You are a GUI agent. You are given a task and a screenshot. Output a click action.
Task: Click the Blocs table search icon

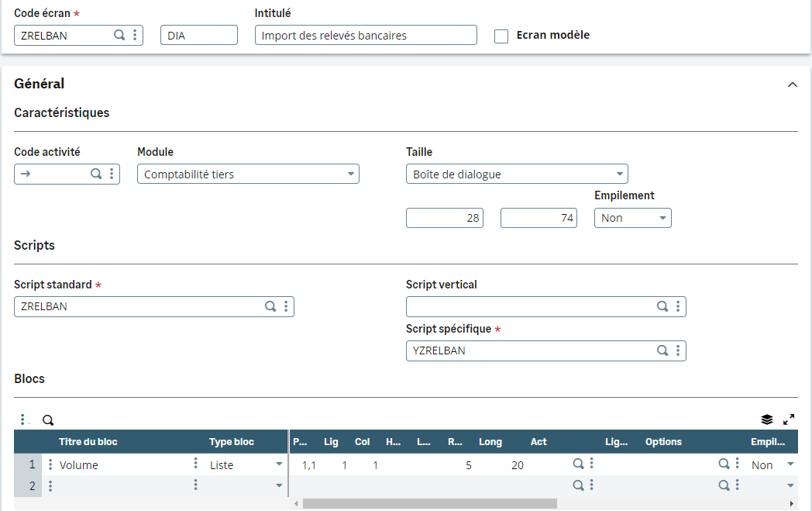pos(48,420)
